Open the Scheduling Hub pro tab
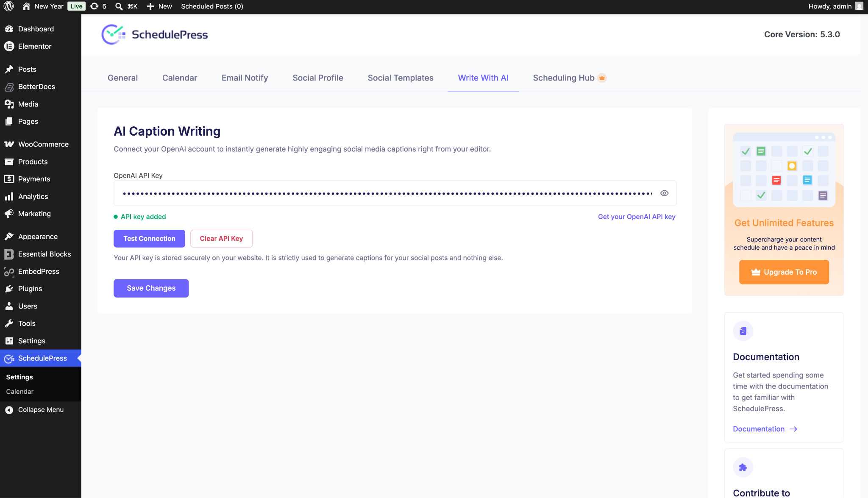 click(569, 78)
